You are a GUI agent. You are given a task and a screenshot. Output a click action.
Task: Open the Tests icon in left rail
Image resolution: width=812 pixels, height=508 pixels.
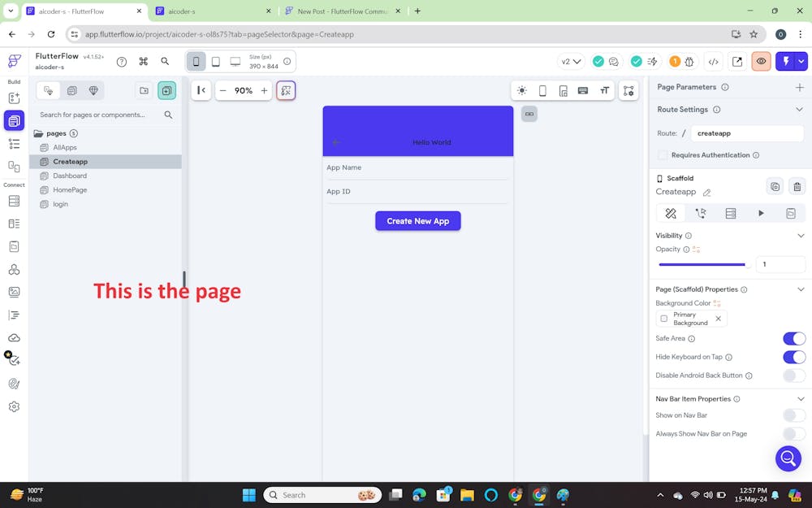[x=14, y=360]
